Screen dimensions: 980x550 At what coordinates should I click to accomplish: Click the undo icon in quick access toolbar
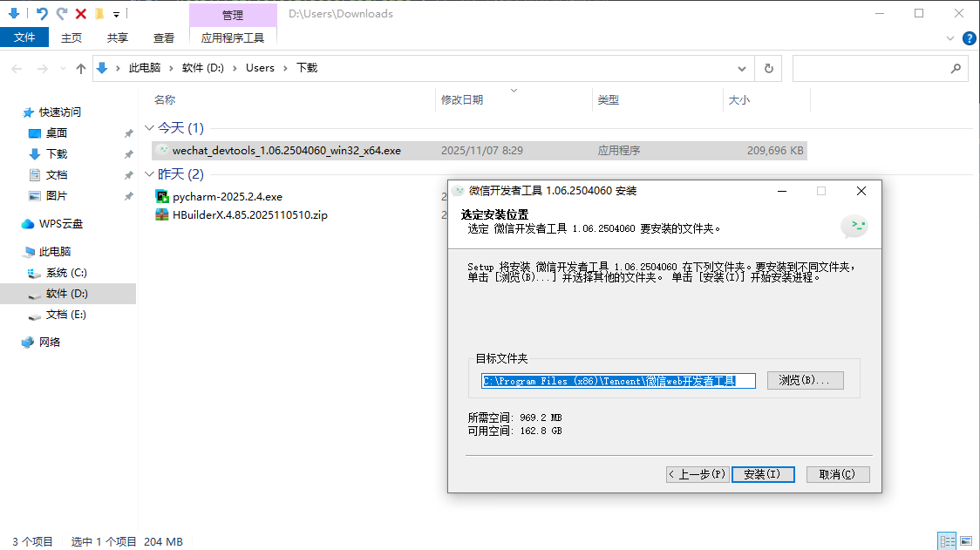click(x=42, y=13)
